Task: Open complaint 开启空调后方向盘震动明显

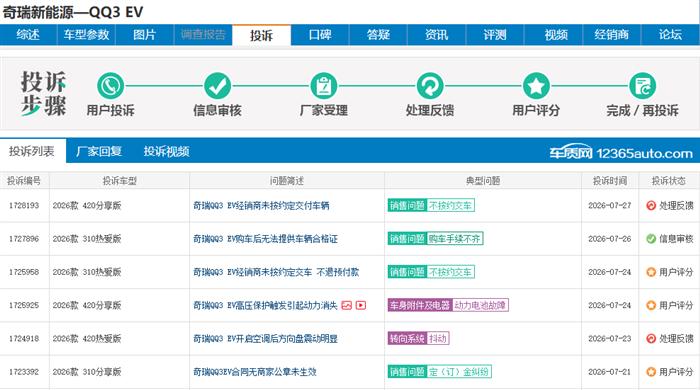Action: [265, 338]
